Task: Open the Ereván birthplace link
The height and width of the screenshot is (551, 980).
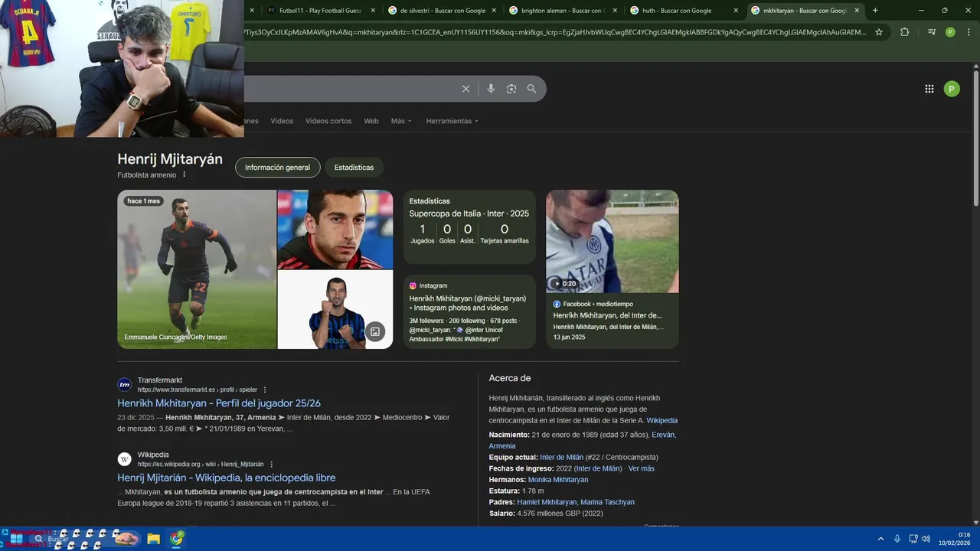Action: coord(664,435)
